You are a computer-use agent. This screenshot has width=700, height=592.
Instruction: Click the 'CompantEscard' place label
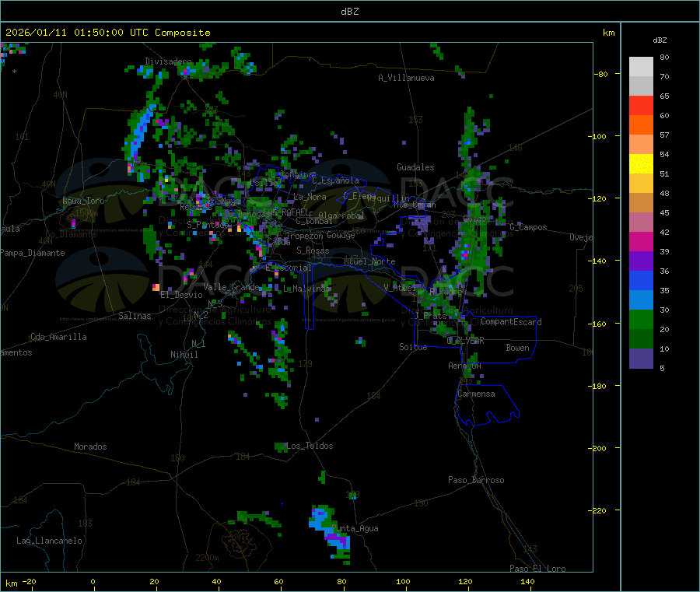point(511,322)
